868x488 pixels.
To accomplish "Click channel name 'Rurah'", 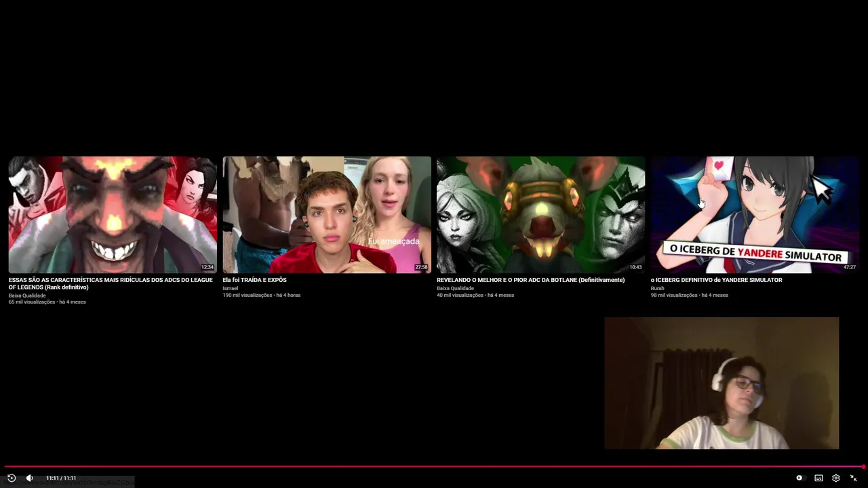I will coord(658,288).
